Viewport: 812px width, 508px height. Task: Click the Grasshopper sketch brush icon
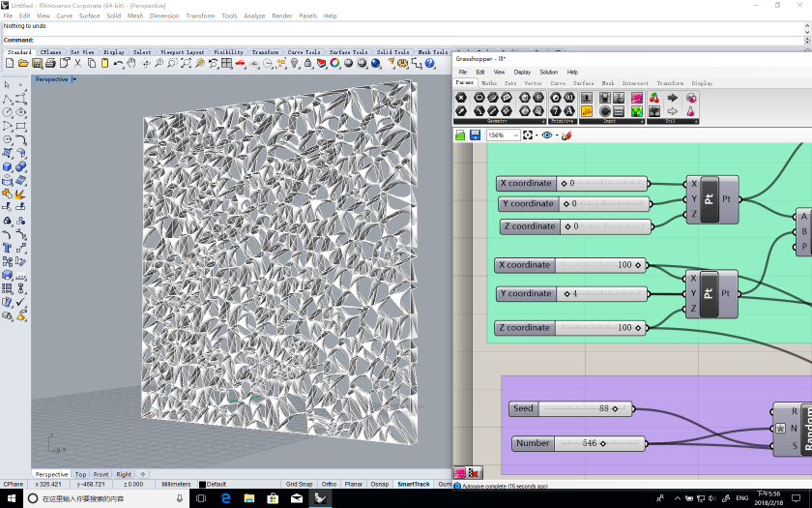tap(566, 135)
